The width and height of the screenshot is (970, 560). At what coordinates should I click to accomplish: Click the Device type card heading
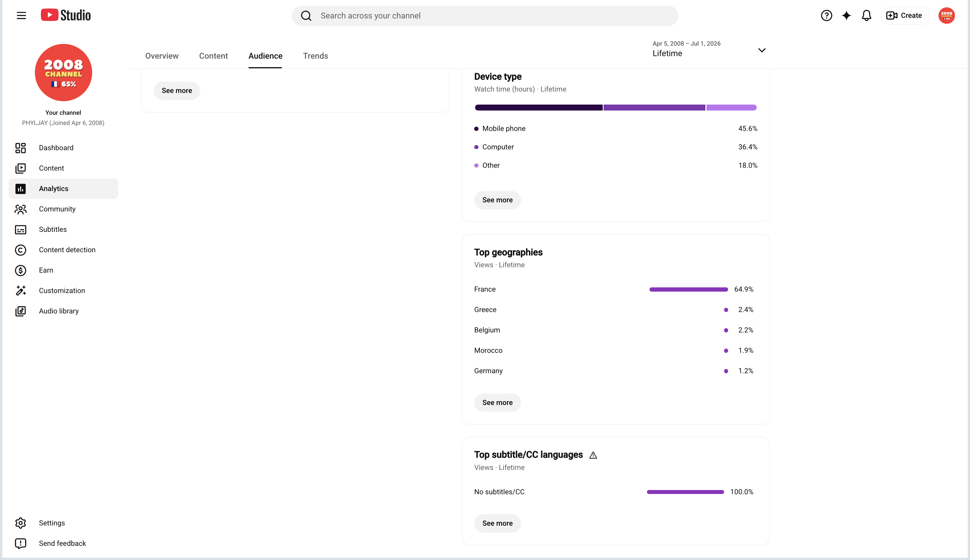tap(498, 77)
